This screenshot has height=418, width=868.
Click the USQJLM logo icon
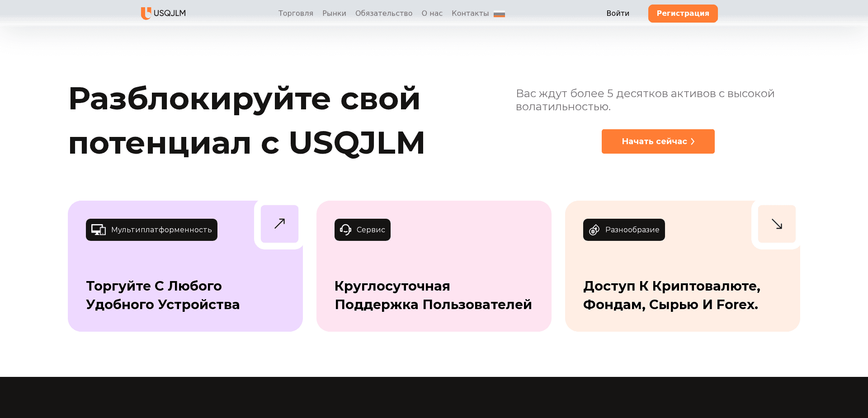point(145,13)
